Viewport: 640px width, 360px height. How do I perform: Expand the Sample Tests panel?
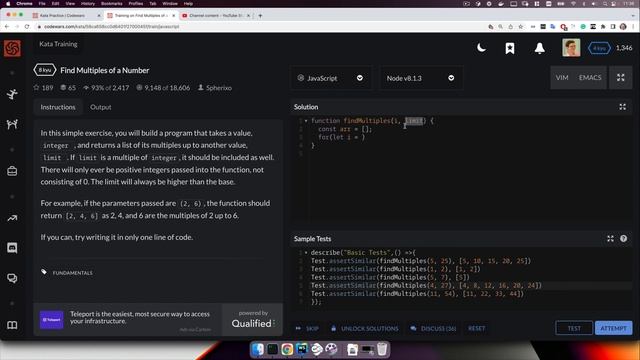point(610,239)
